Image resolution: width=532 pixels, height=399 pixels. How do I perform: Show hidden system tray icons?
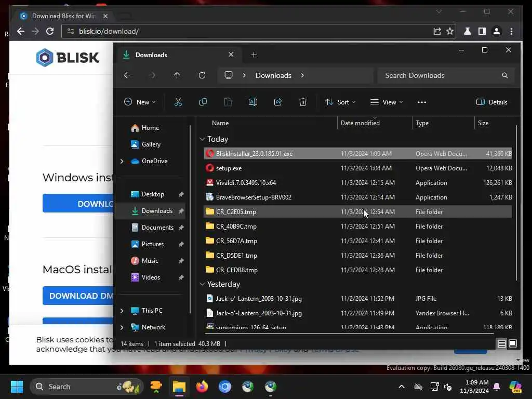[402, 387]
